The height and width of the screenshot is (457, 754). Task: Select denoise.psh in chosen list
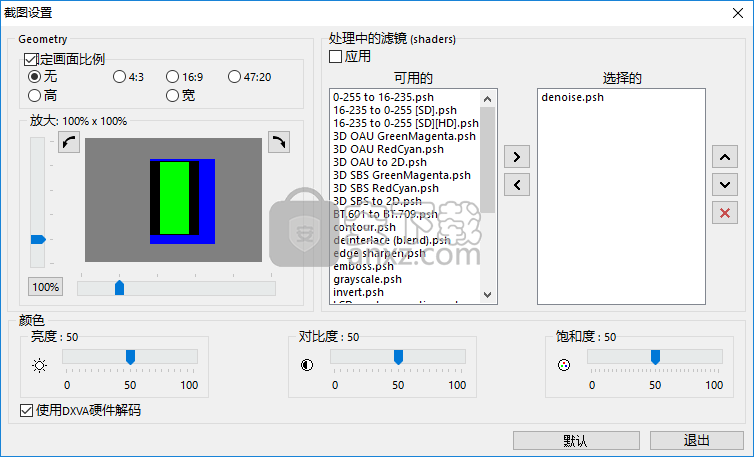click(x=572, y=97)
